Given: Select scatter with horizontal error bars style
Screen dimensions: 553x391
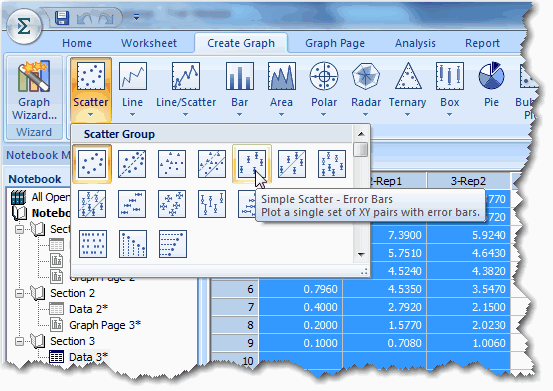Looking at the screenshot, I should pyautogui.click(x=132, y=204).
